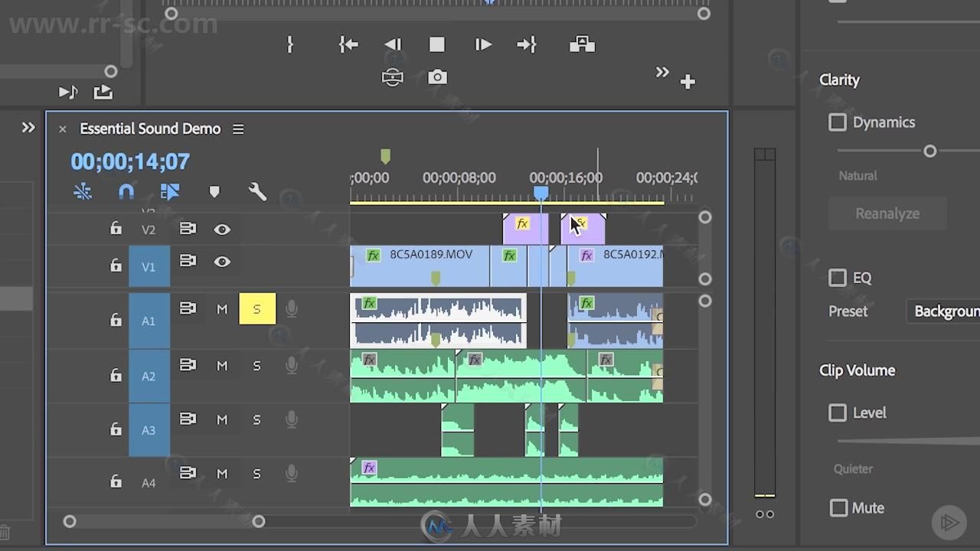Screen dimensions: 980x551
Task: Click the play audio note icon
Action: coord(68,93)
